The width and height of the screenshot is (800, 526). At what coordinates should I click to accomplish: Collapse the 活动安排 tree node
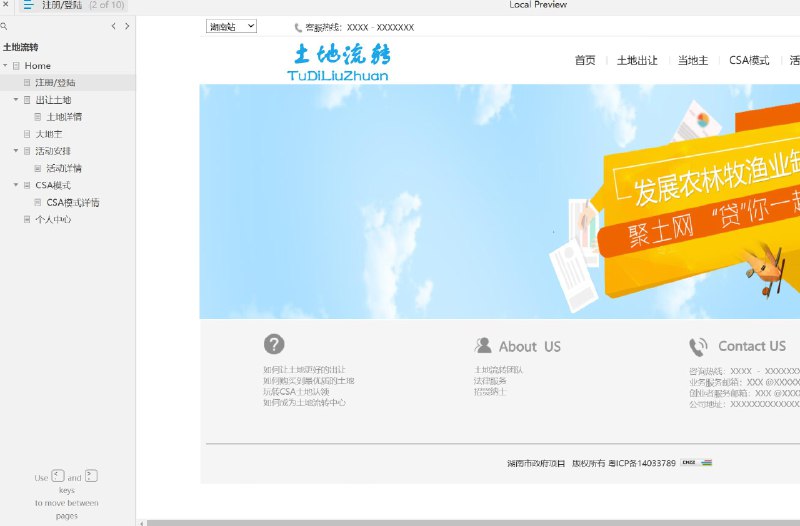tap(16, 151)
